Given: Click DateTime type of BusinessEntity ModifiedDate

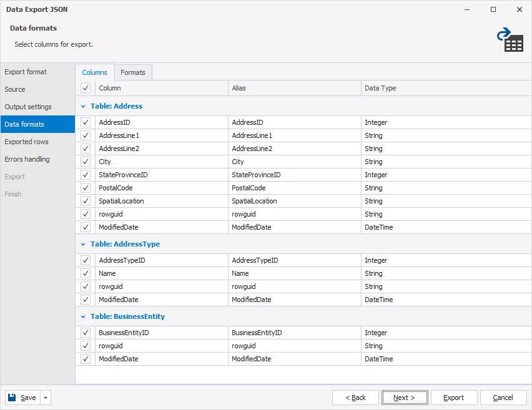Looking at the screenshot, I should point(446,359).
